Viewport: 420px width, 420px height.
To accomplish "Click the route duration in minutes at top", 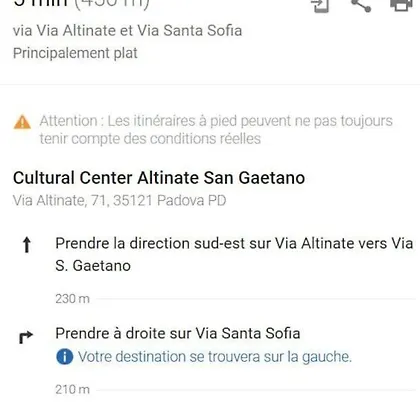I will (x=41, y=4).
